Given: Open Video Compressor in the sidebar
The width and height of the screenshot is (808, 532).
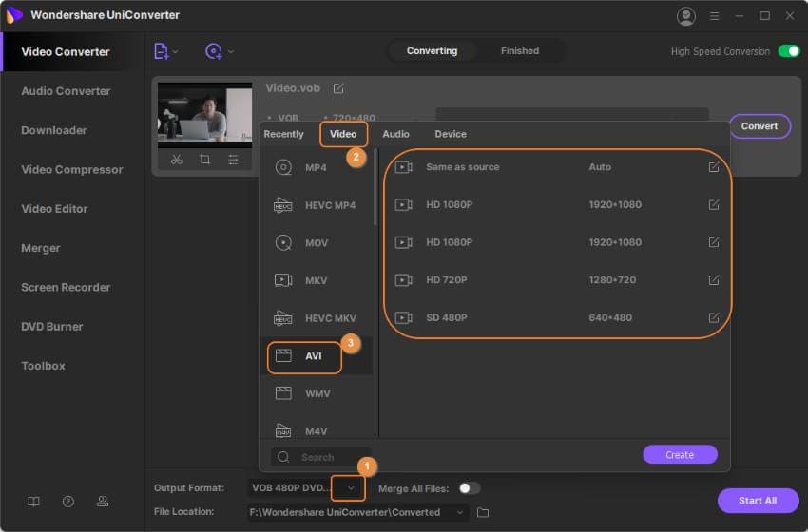Looking at the screenshot, I should (71, 169).
